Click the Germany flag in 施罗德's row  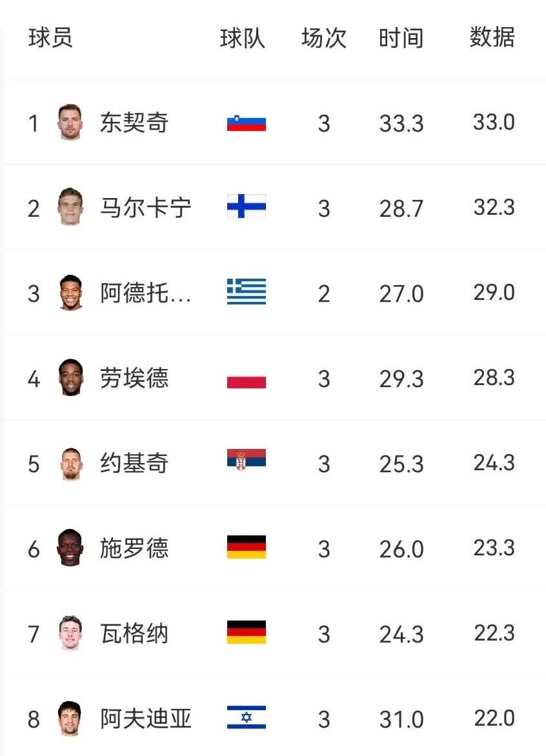(247, 548)
